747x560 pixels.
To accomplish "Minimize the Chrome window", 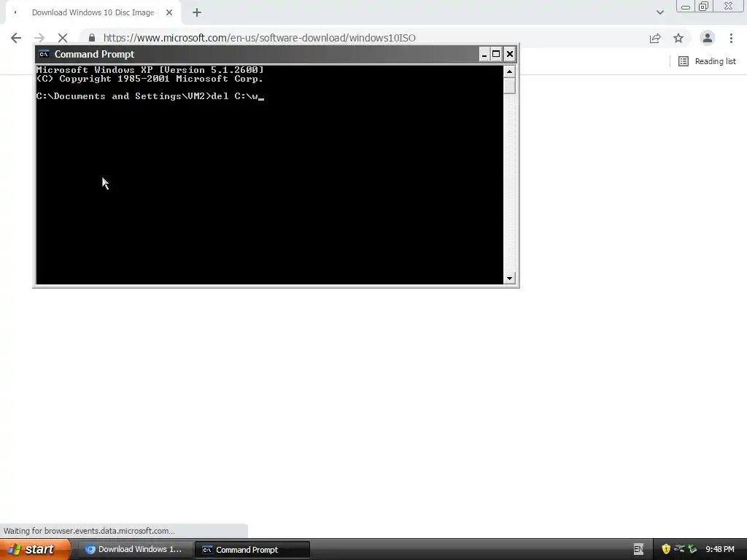I will (x=686, y=7).
